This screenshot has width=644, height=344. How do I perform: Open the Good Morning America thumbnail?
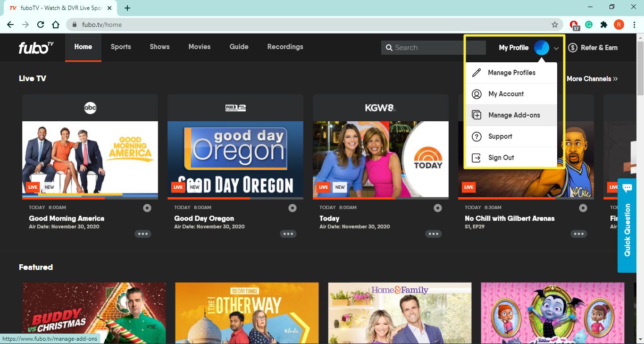tap(90, 159)
